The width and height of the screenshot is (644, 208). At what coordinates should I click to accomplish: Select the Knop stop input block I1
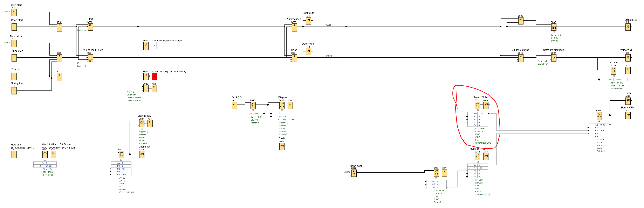(14, 58)
